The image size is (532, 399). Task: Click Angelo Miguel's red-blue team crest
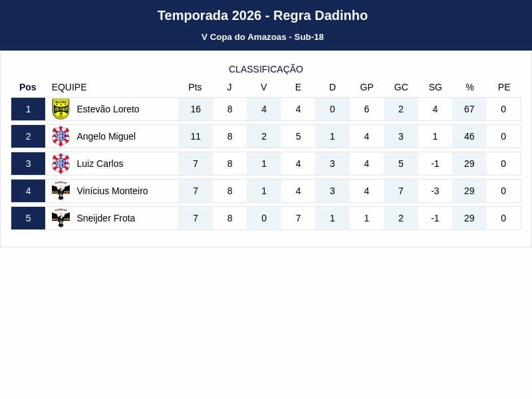(61, 136)
